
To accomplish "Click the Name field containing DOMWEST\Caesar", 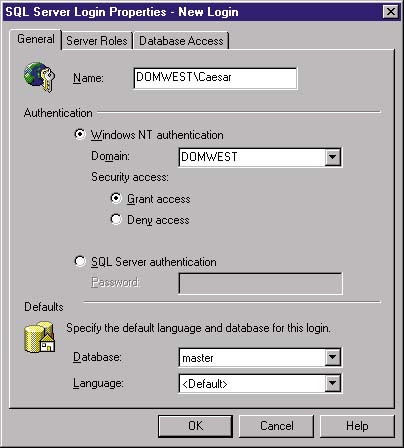I will coord(215,78).
